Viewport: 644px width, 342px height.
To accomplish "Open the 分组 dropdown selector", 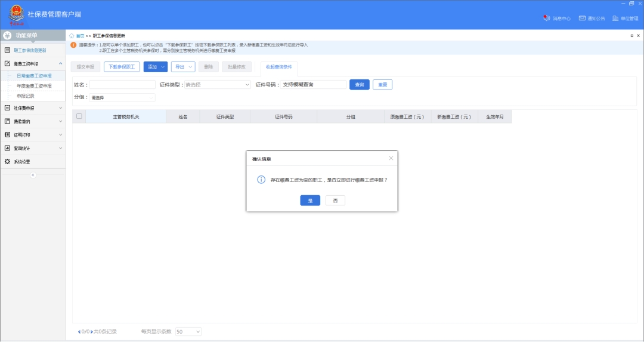I will click(x=122, y=97).
